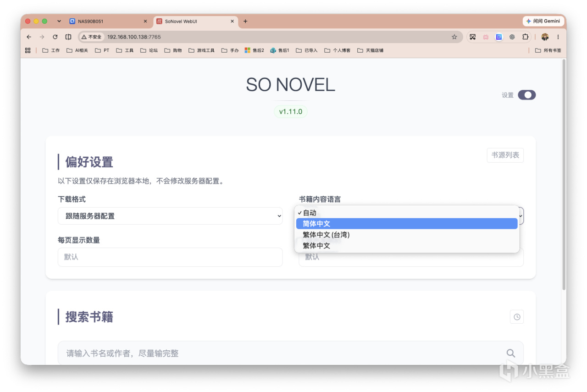Open the tab search dropdown arrow

59,21
